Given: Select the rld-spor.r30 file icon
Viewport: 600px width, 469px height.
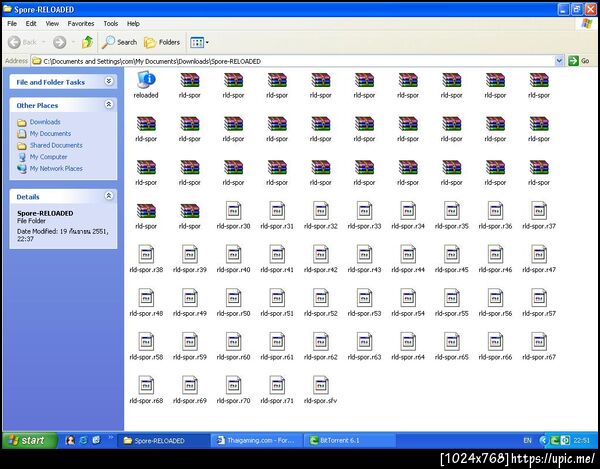Looking at the screenshot, I should (233, 211).
